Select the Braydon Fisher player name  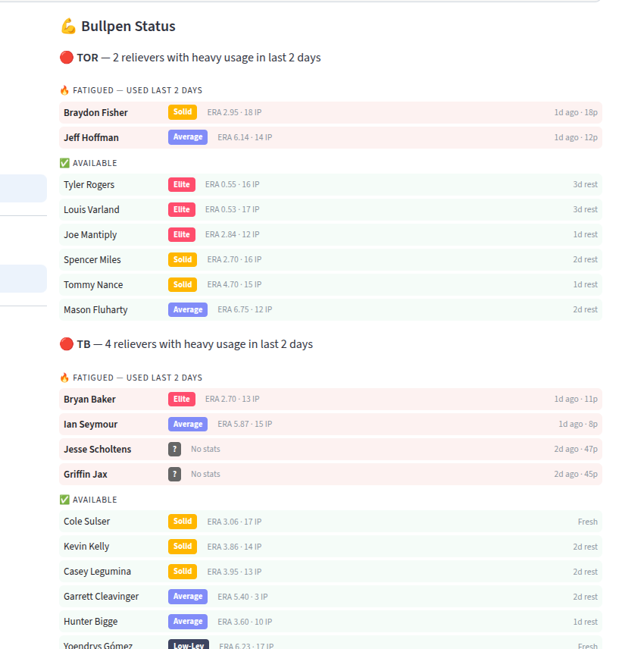point(95,112)
